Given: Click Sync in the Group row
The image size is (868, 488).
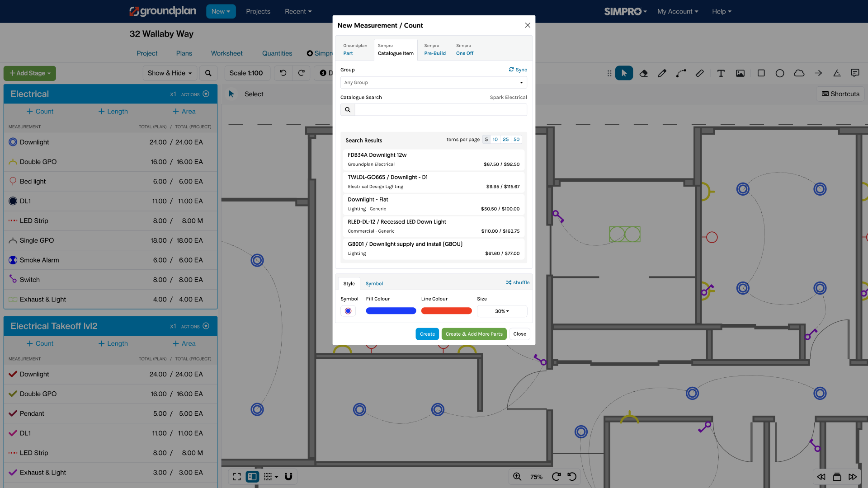Looking at the screenshot, I should coord(518,70).
